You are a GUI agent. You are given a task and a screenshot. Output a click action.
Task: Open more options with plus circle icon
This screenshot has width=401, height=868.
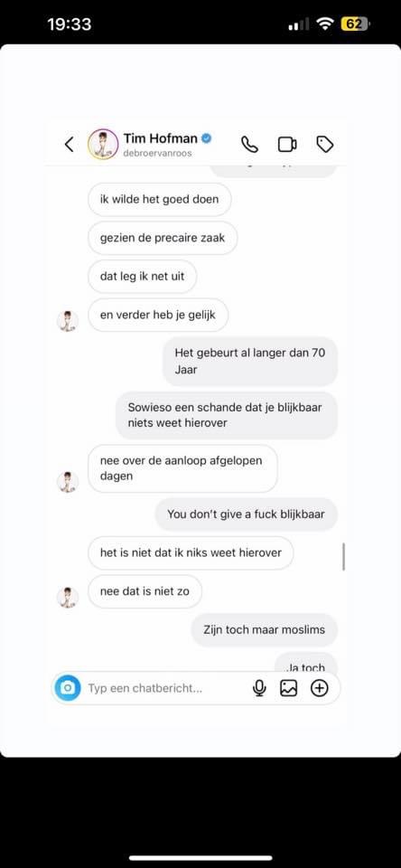coord(320,688)
